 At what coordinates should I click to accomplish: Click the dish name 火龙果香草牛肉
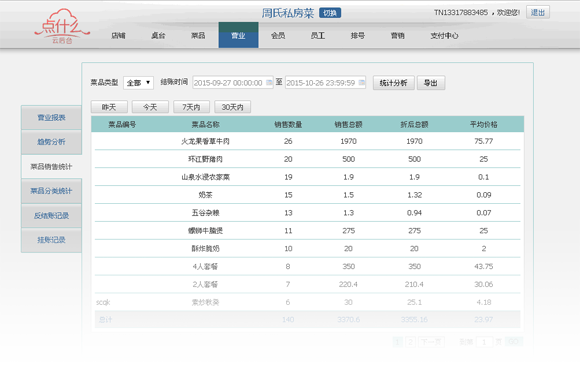(205, 141)
